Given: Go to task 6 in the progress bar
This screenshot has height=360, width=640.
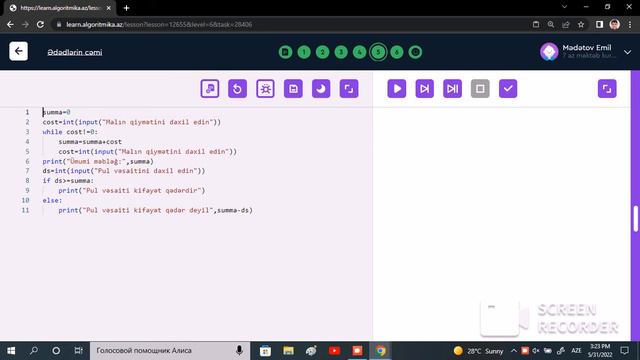Looking at the screenshot, I should click(397, 52).
